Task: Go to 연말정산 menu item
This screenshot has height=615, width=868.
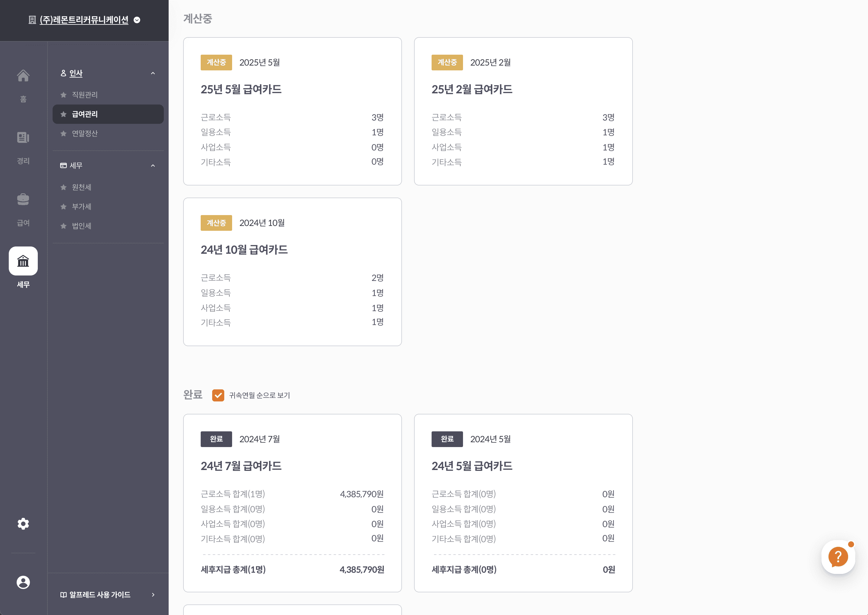Action: coord(85,133)
